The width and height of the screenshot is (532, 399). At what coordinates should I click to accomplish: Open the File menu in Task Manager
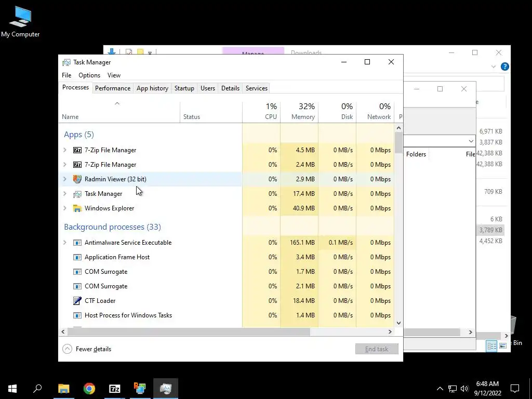tap(66, 75)
